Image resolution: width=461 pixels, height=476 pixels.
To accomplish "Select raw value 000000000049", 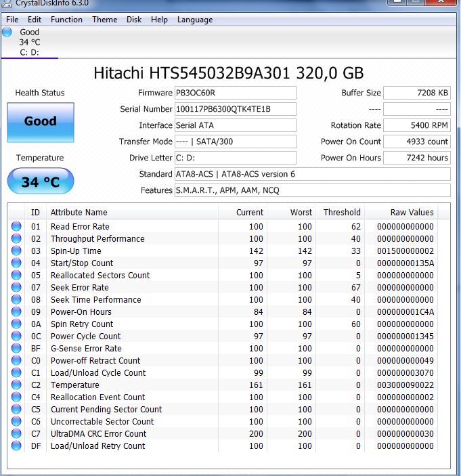I will tap(405, 361).
